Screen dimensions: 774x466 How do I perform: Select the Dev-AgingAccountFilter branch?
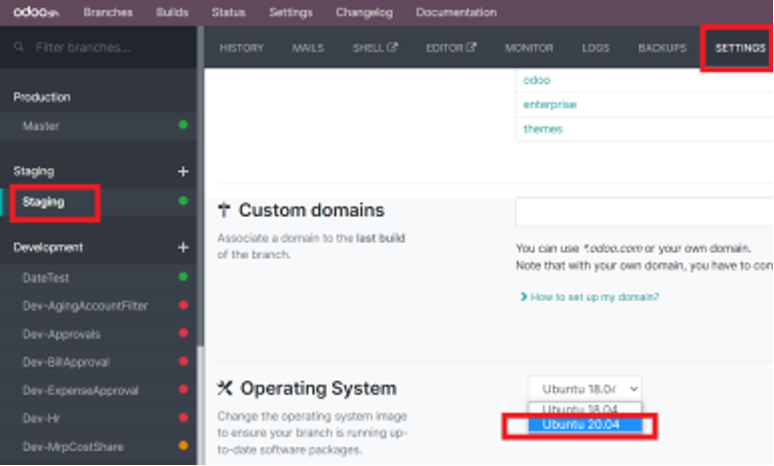click(x=98, y=306)
